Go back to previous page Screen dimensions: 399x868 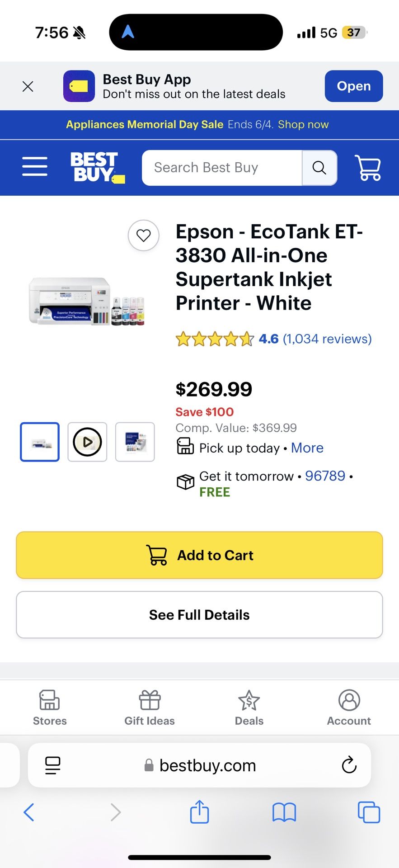29,812
